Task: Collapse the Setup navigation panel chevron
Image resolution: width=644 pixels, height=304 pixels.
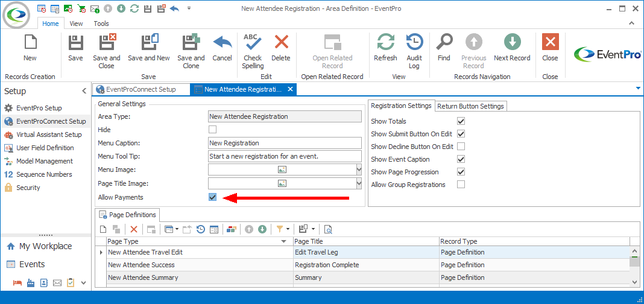Action: (84, 91)
